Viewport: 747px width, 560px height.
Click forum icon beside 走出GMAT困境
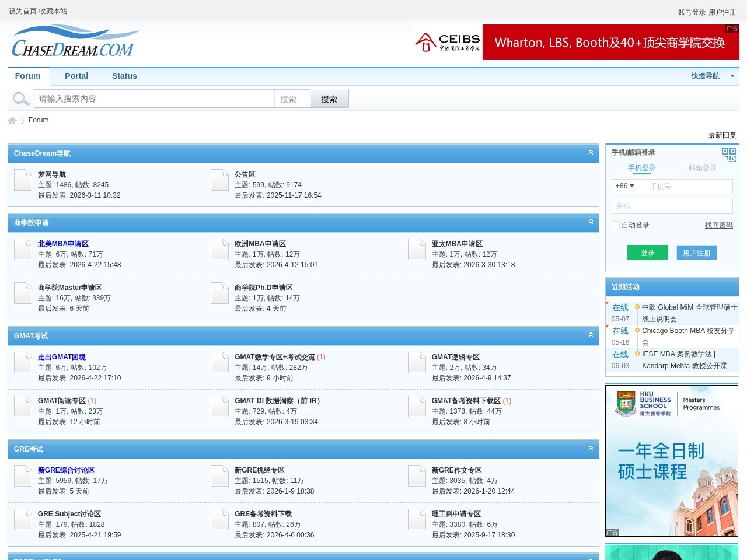point(23,362)
